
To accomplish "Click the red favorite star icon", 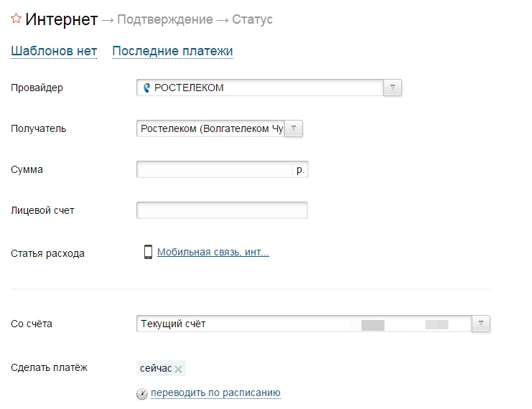I will coord(16,19).
